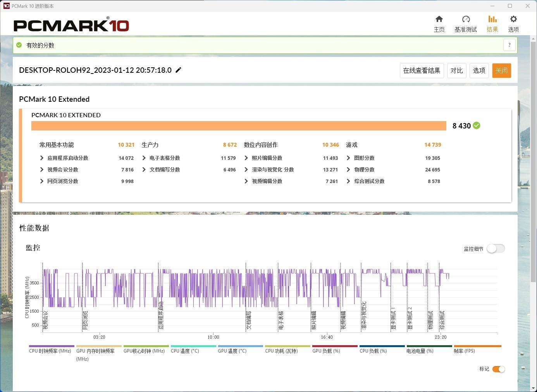Click the question mark help icon
Viewport: 537px width, 392px height.
click(x=509, y=45)
